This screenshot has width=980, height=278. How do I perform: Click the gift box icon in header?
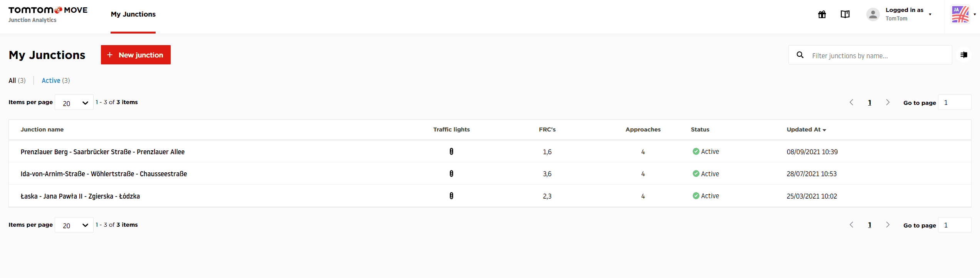pyautogui.click(x=822, y=15)
